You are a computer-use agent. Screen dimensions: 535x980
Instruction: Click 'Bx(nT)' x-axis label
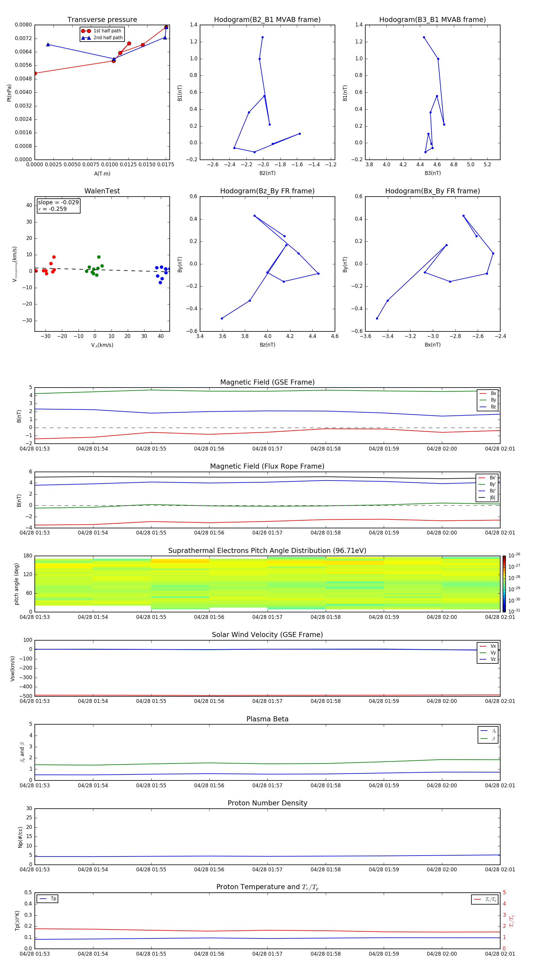[432, 345]
